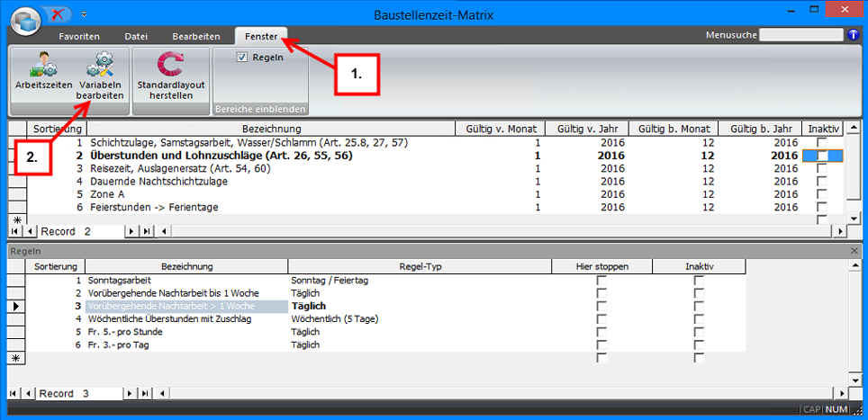Select the 'Zone A' row in upper grid
This screenshot has height=420, width=868.
point(270,194)
